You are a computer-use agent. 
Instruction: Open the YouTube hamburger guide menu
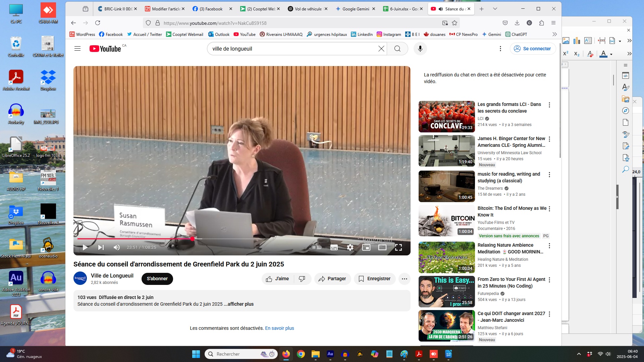[x=77, y=49]
